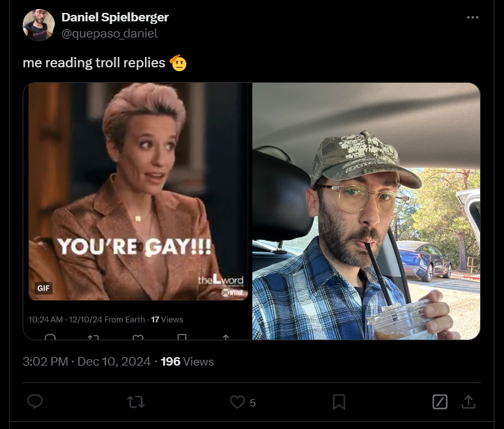504x429 pixels.
Task: Open the @quepaso_daniel handle link
Action: pos(109,34)
